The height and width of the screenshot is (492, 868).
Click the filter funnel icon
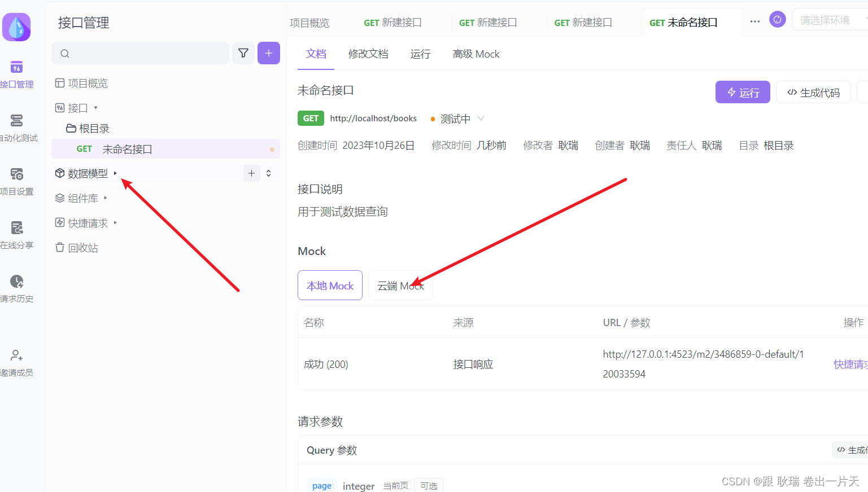coord(243,53)
